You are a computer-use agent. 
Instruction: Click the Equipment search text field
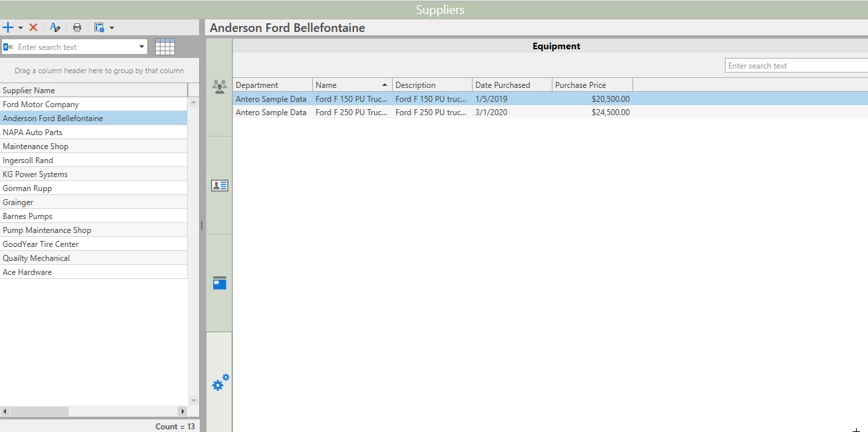point(796,65)
